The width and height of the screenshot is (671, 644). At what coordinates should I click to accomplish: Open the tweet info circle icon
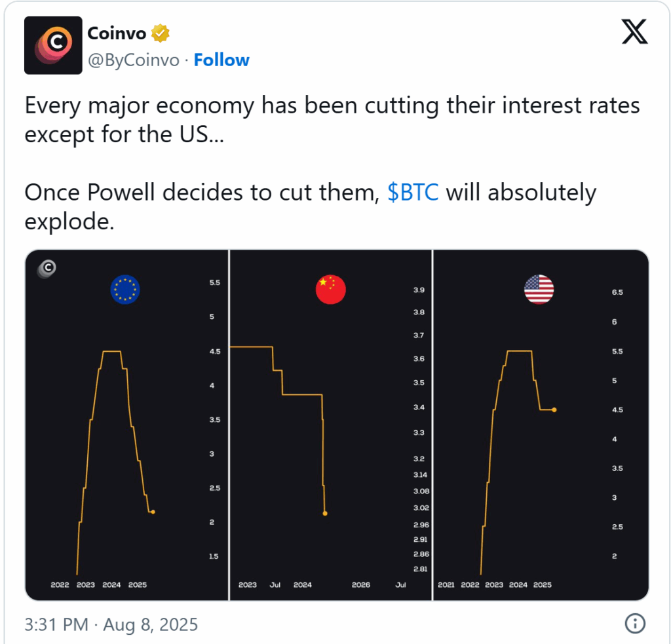634,623
